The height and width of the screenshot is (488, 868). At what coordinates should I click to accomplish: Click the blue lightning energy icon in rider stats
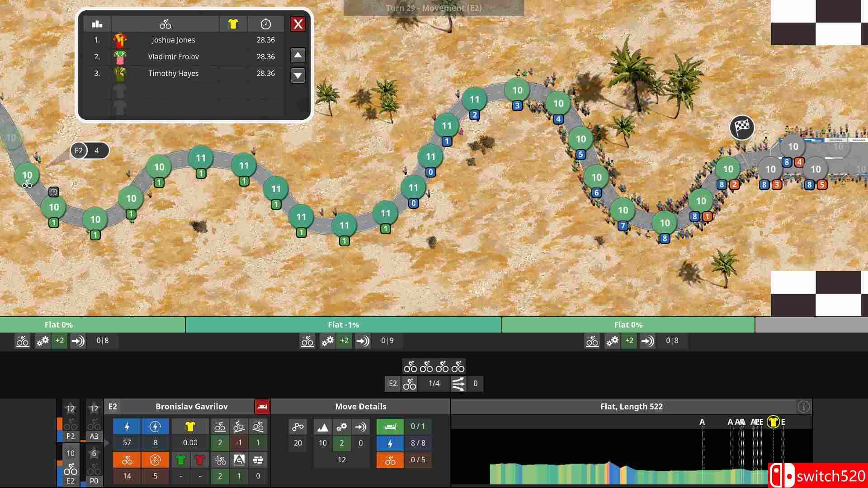127,427
